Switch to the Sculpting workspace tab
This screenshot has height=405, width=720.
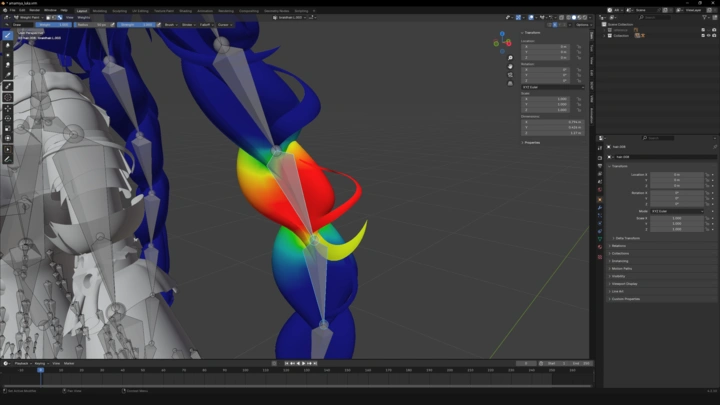[x=119, y=11]
